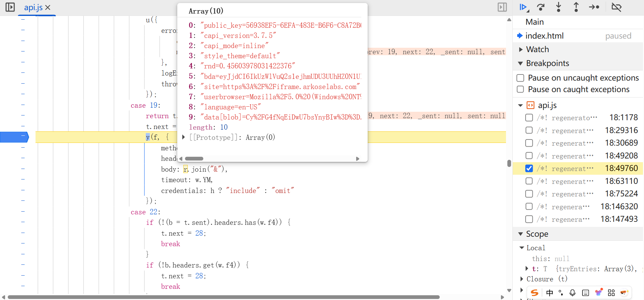
Task: Close the api.js tab
Action: (x=48, y=7)
